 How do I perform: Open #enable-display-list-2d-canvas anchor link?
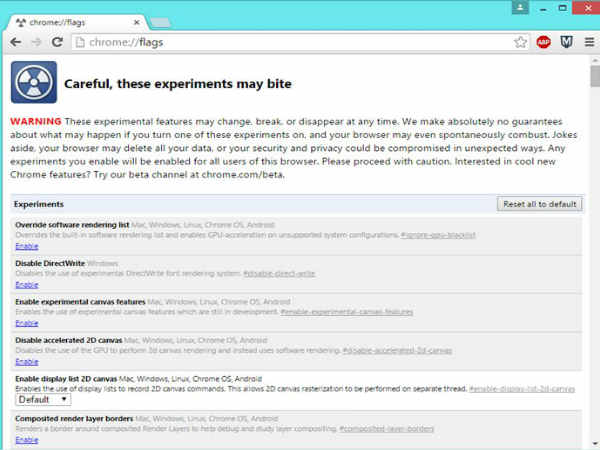(x=522, y=389)
